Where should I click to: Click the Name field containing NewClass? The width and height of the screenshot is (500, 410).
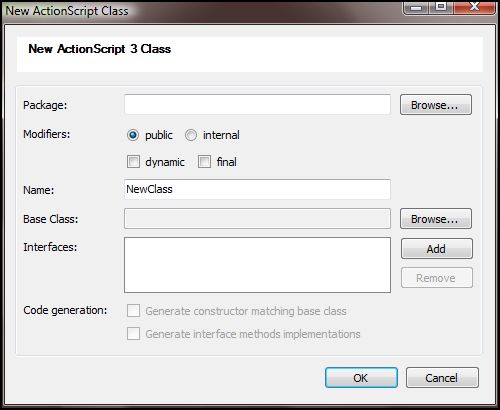click(x=257, y=189)
